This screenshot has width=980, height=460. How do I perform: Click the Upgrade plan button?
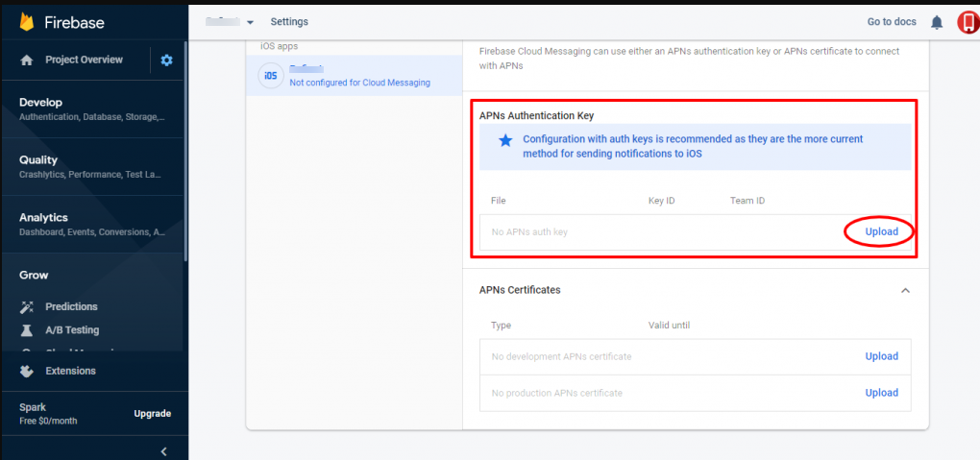(153, 414)
